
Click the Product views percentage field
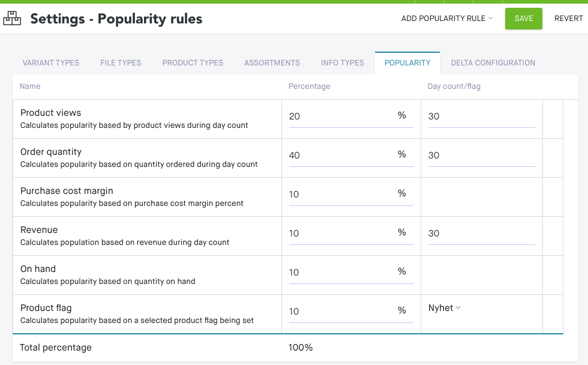[342, 116]
